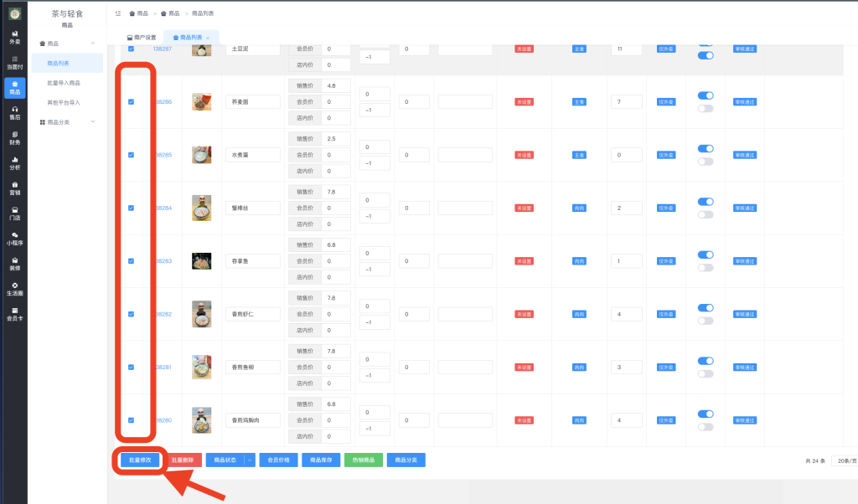Go to 分析 analytics in sidebar
The image size is (858, 504).
(14, 163)
